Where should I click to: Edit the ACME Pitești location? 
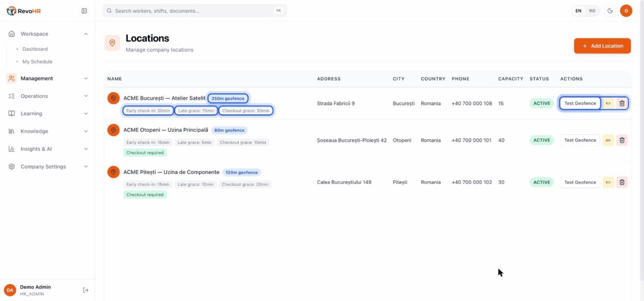609,182
